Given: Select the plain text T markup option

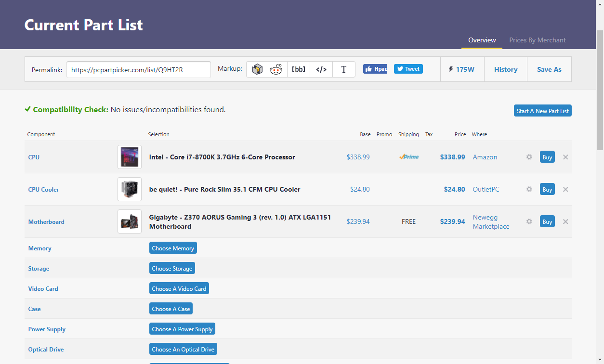Looking at the screenshot, I should [344, 69].
